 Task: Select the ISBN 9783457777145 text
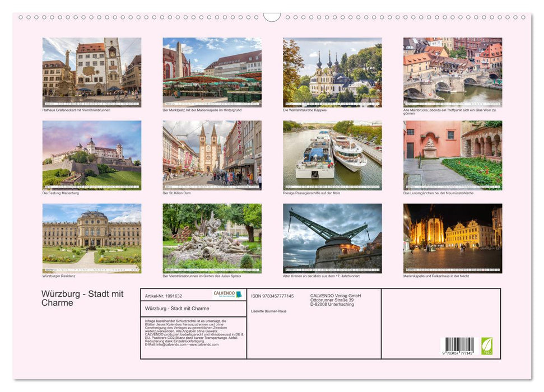tap(272, 296)
